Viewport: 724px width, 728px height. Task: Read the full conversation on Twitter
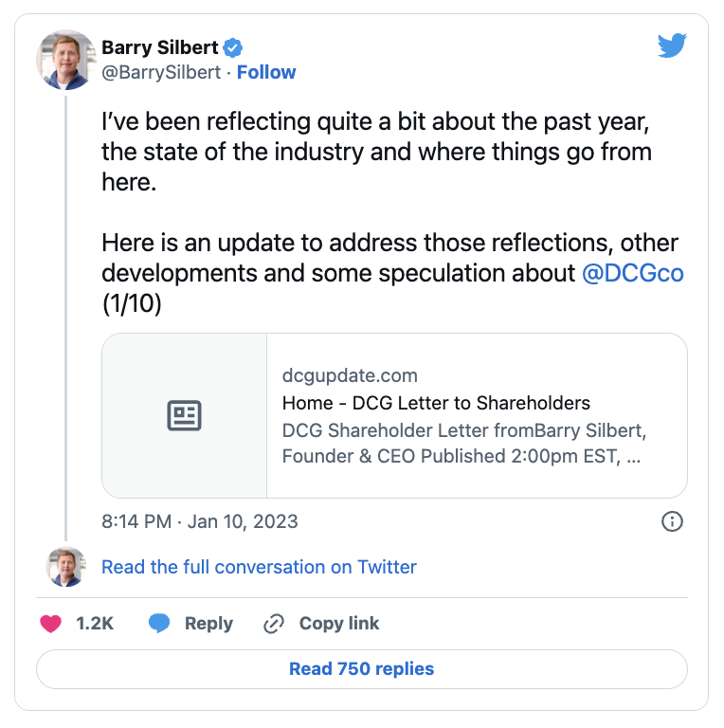pos(259,567)
